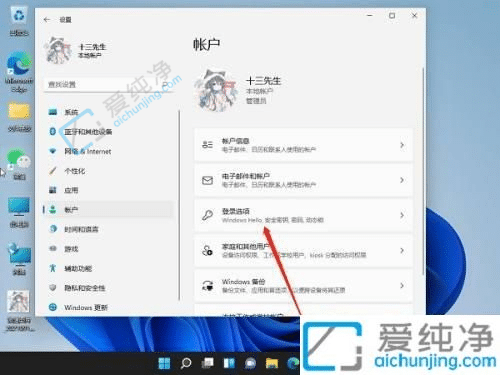The height and width of the screenshot is (375, 500).
Task: Click the family users icon
Action: (x=207, y=250)
